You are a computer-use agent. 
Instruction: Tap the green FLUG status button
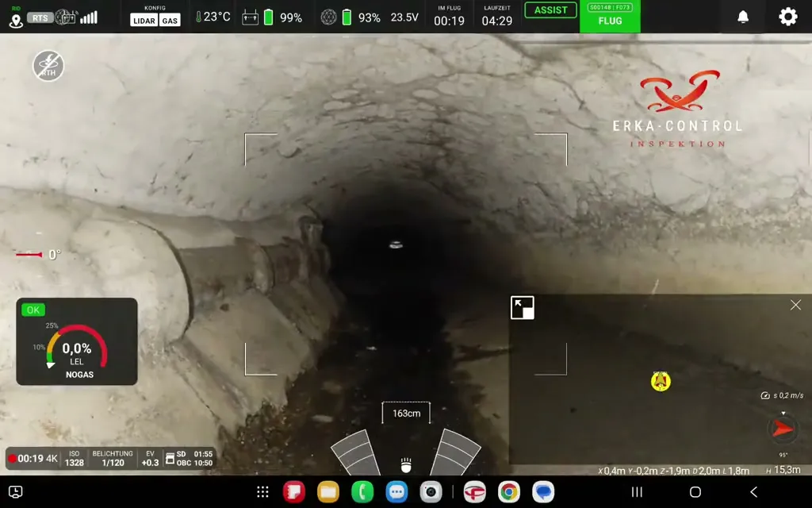pyautogui.click(x=610, y=17)
